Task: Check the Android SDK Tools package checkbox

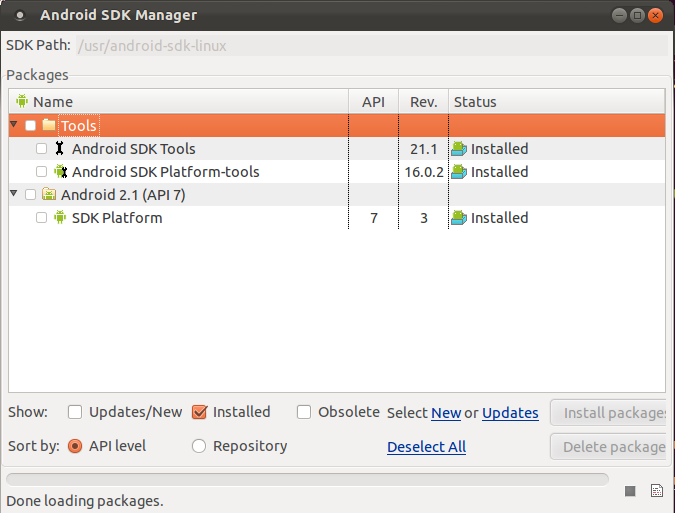Action: click(41, 148)
